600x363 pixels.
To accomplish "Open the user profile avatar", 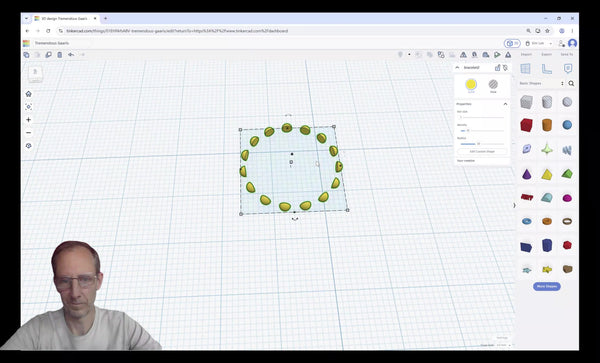I will click(572, 43).
